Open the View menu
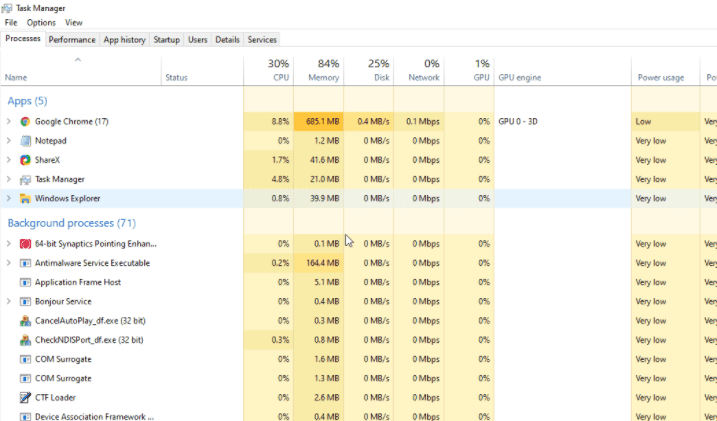This screenshot has width=717, height=421. pyautogui.click(x=74, y=22)
